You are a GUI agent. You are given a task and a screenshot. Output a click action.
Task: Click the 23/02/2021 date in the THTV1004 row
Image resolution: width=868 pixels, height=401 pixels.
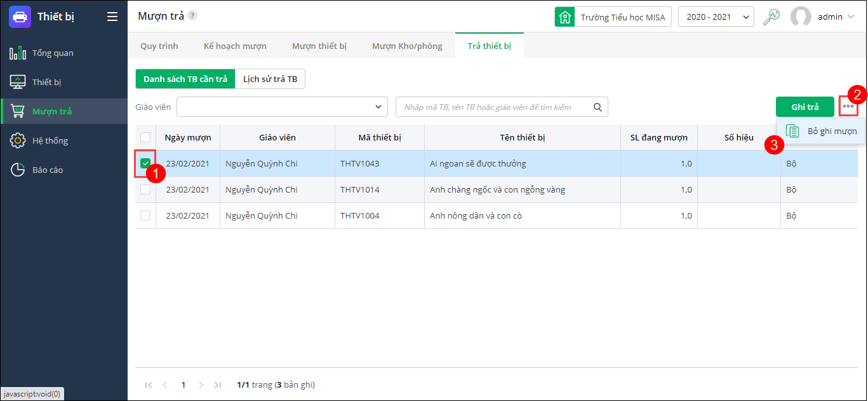tap(188, 215)
